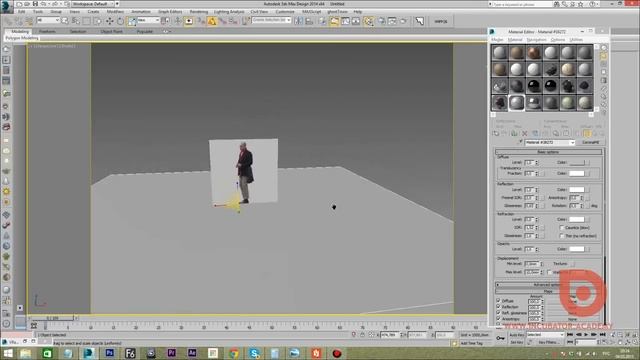Open the Align tool
Image resolution: width=640 pixels, height=360 pixels.
[309, 21]
